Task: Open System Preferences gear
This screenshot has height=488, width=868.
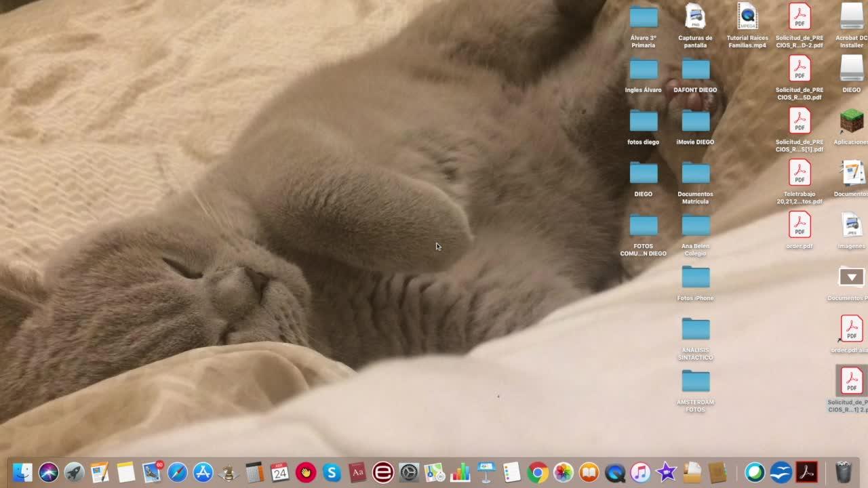Action: pos(409,472)
